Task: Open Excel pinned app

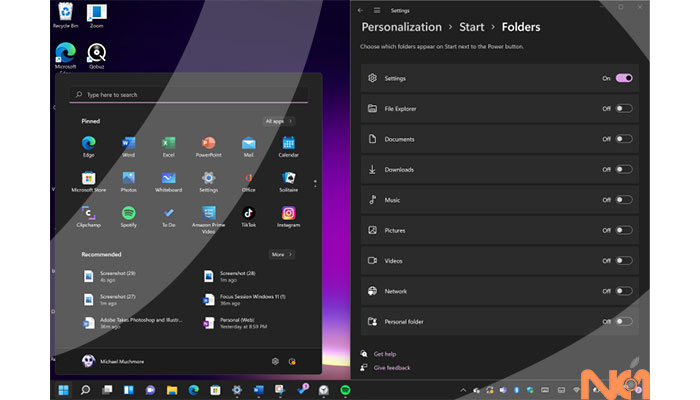Action: [x=168, y=147]
